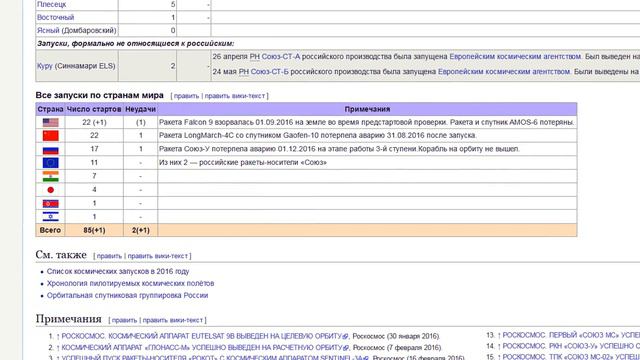Click the China flag icon
This screenshot has height=360, width=640.
point(51,136)
